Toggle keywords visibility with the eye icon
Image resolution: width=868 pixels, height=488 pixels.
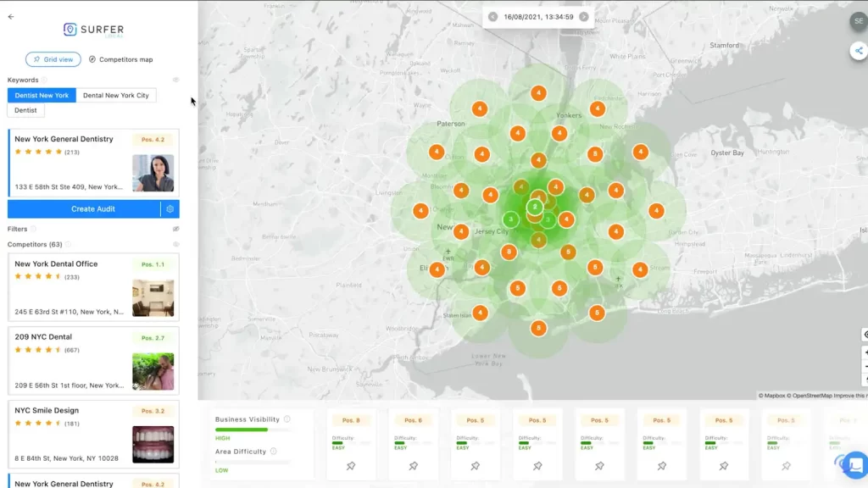[175, 80]
